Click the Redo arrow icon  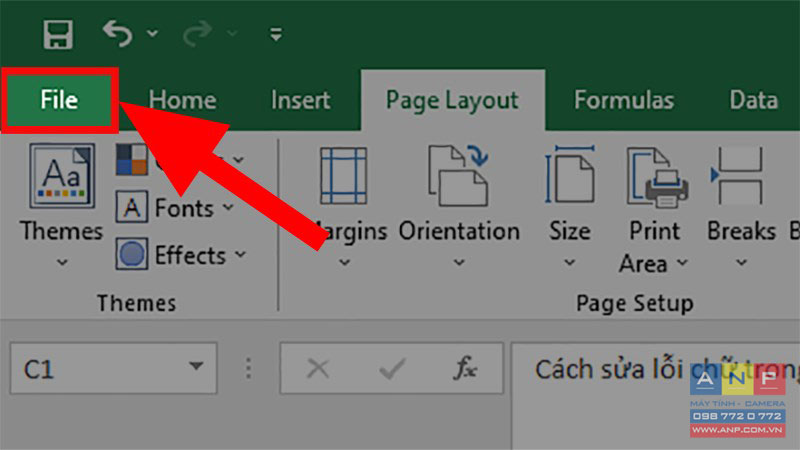coord(197,34)
